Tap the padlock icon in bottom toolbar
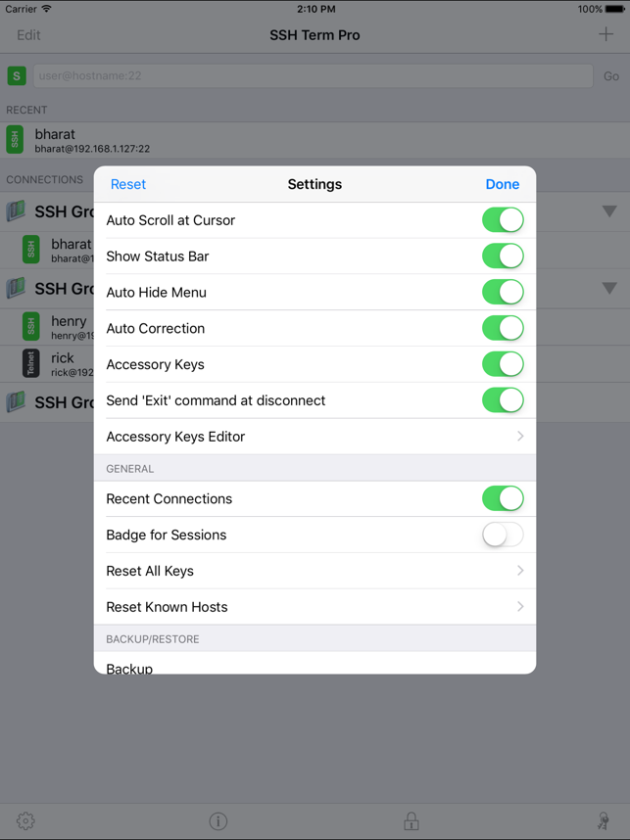Image resolution: width=630 pixels, height=840 pixels. pyautogui.click(x=412, y=819)
